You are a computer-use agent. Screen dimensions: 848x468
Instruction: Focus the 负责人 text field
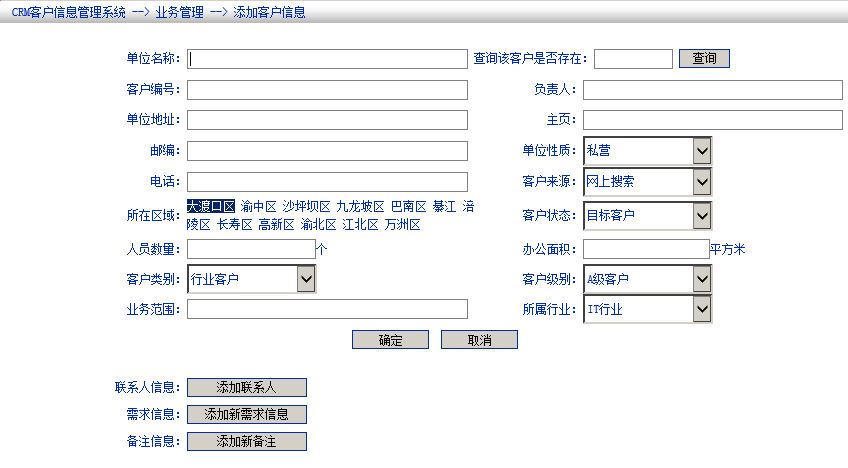coord(712,90)
